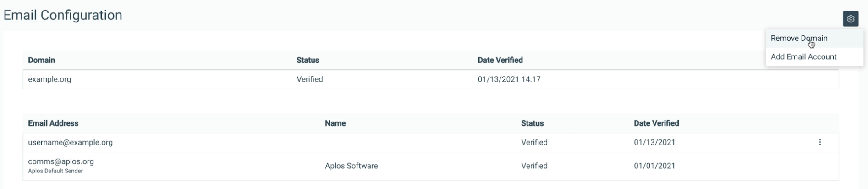This screenshot has height=189, width=868.
Task: Click the Email Configuration page heading
Action: [63, 15]
